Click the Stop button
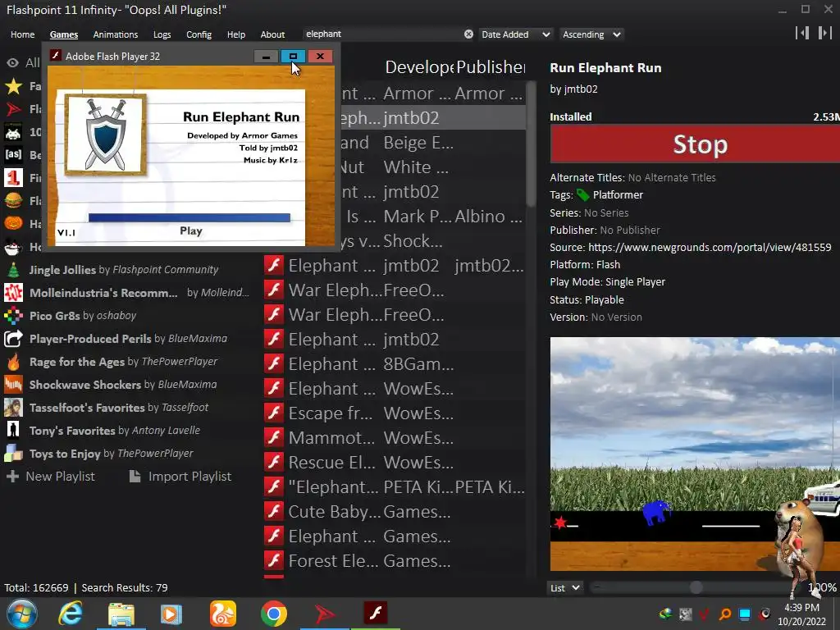 coord(695,144)
